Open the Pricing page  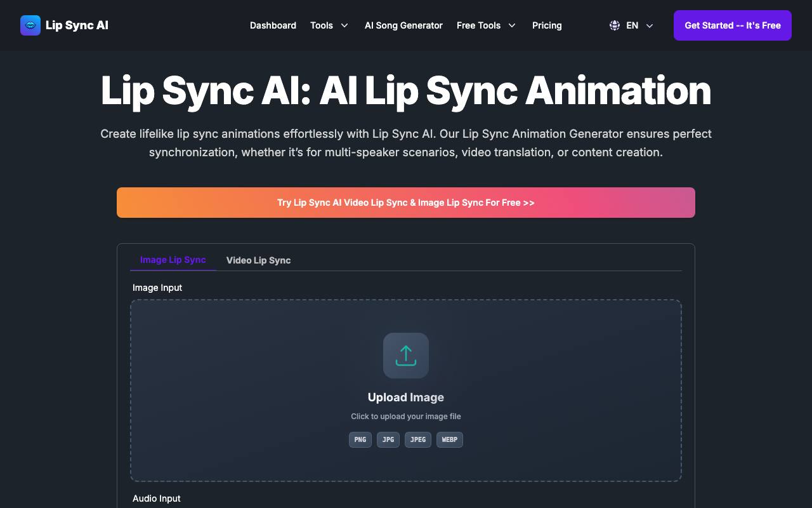point(547,25)
